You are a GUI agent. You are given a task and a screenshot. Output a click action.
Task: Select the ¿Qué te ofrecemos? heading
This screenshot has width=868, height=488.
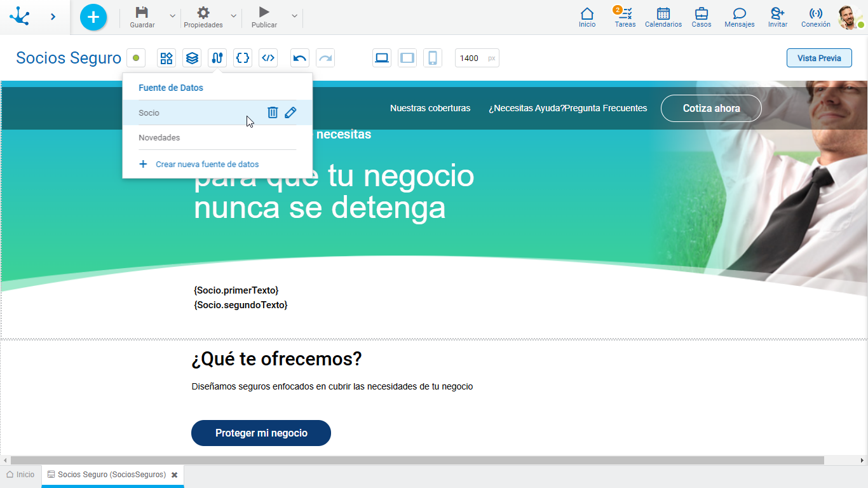point(276,360)
